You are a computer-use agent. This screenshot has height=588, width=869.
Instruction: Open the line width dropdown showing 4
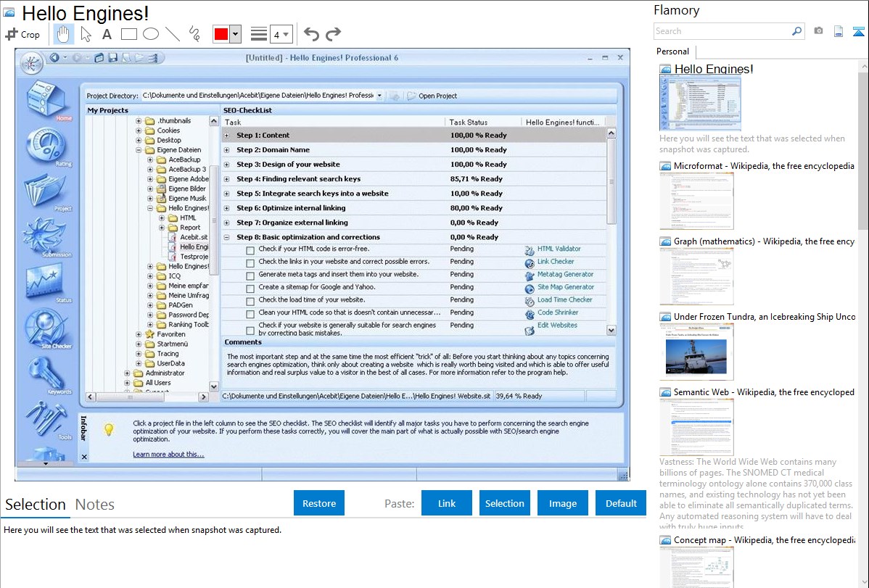click(x=281, y=34)
